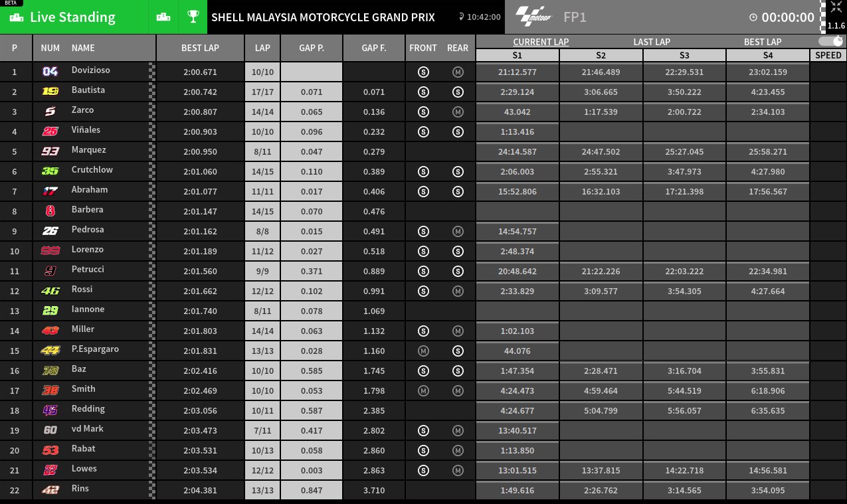Click the SPEED column header

(828, 55)
